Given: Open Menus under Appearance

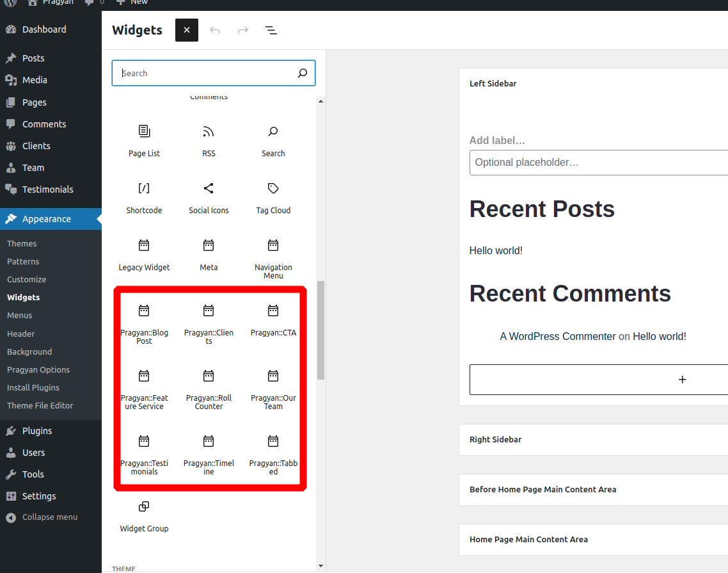Looking at the screenshot, I should pyautogui.click(x=19, y=315).
